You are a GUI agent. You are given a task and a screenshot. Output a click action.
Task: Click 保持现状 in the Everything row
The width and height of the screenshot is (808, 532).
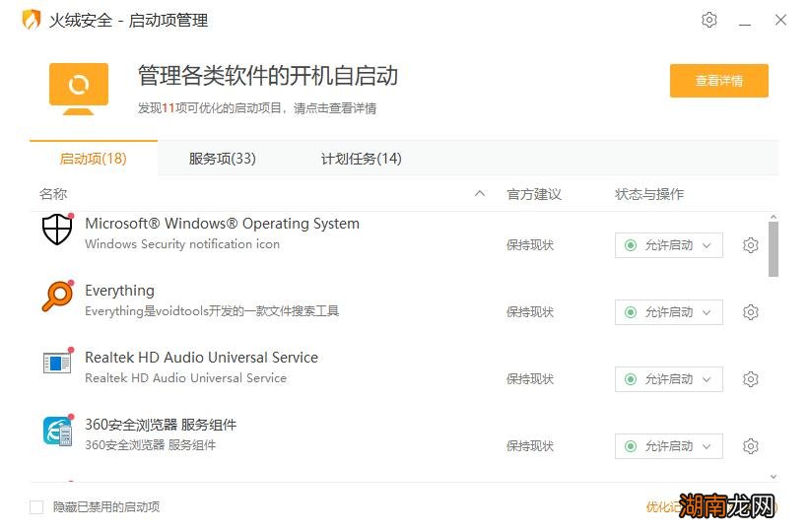530,312
